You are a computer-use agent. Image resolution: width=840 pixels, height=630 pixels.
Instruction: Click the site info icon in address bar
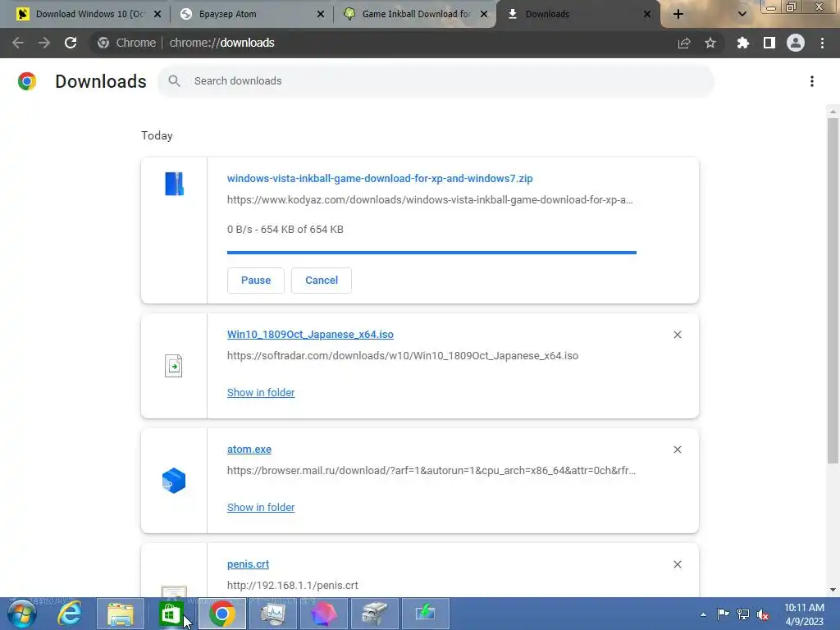pyautogui.click(x=103, y=43)
